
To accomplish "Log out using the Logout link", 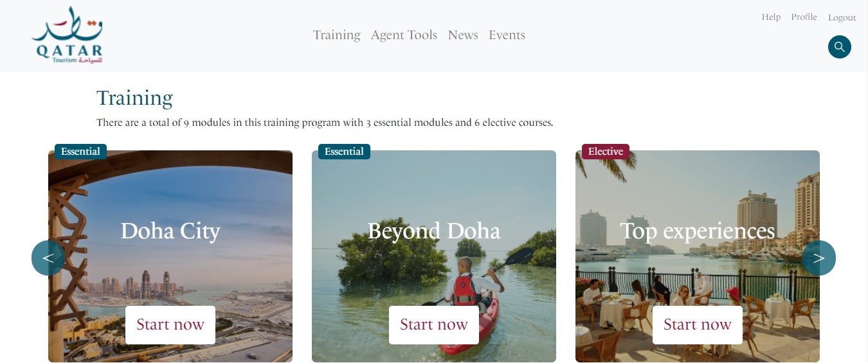I will coord(842,17).
